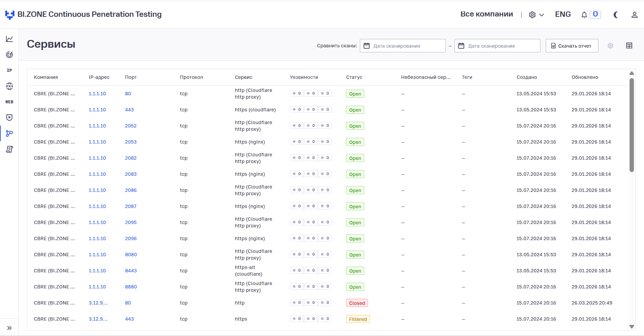Click the first Дата сканирования date field
The image size is (644, 336).
click(402, 46)
